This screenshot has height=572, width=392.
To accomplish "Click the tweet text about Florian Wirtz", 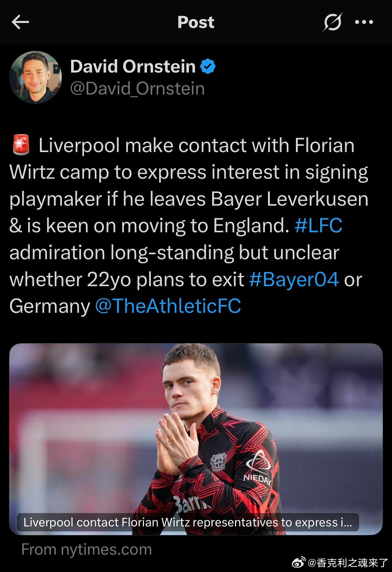I will 189,226.
